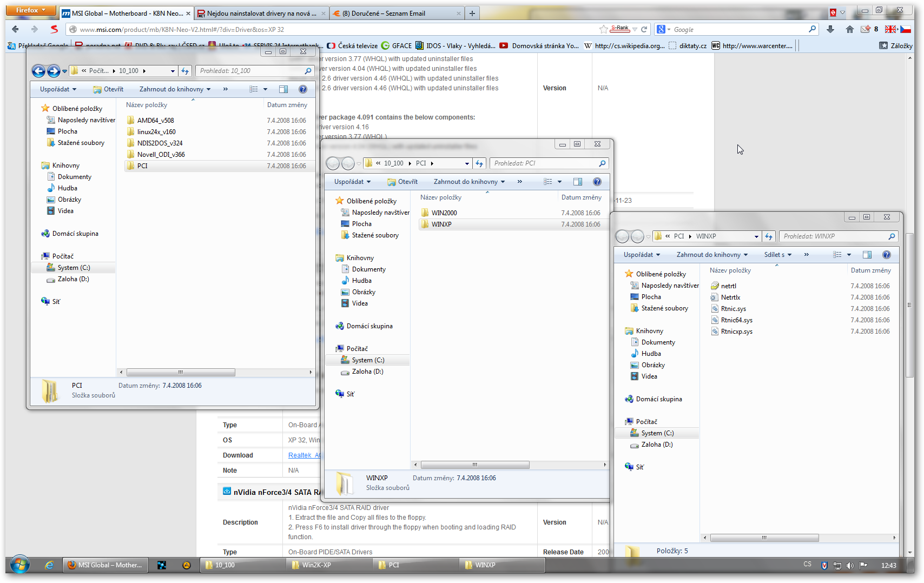
Task: Click back arrow in 10_100 explorer window
Action: pos(38,71)
